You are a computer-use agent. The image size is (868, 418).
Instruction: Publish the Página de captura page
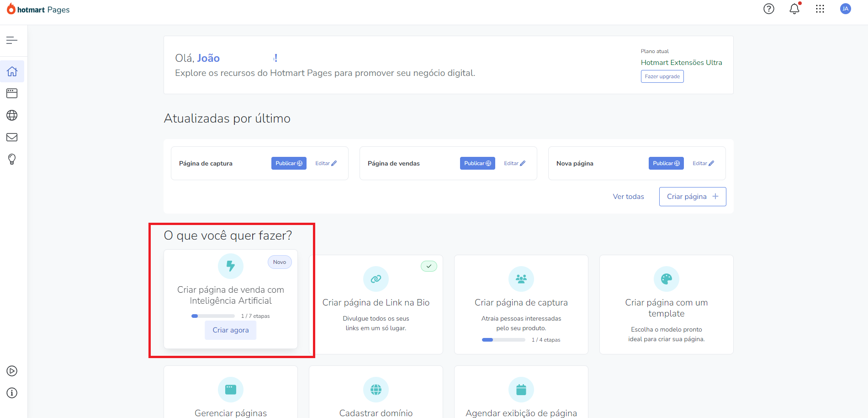[x=289, y=163]
